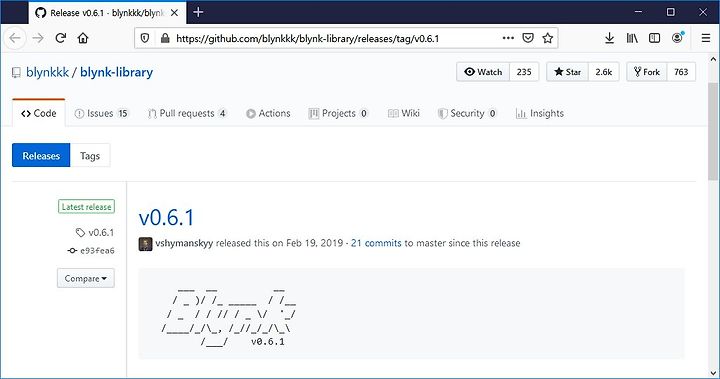Reload the current page
The height and width of the screenshot is (379, 720).
pyautogui.click(x=61, y=38)
